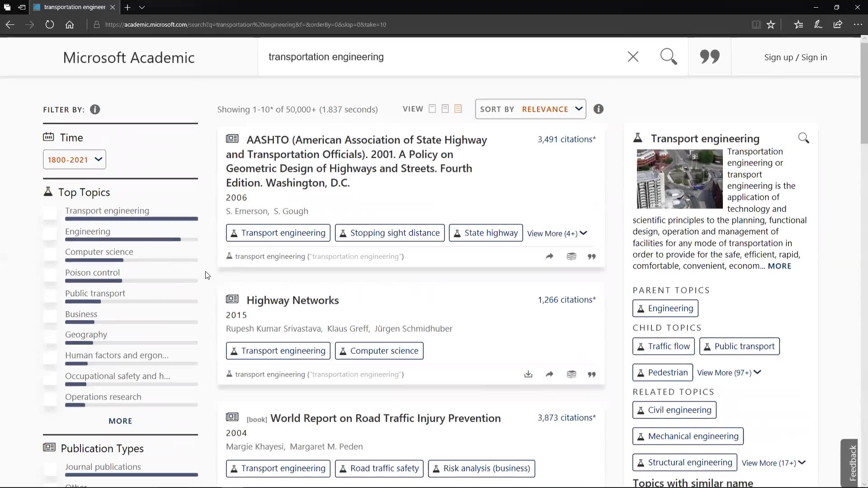The image size is (868, 488).
Task: Click the search magnifier icon in the search bar
Action: [x=669, y=57]
